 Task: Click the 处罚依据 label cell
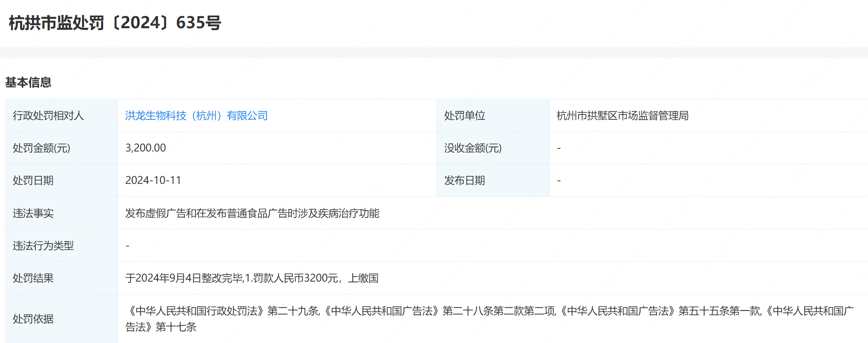tap(33, 319)
